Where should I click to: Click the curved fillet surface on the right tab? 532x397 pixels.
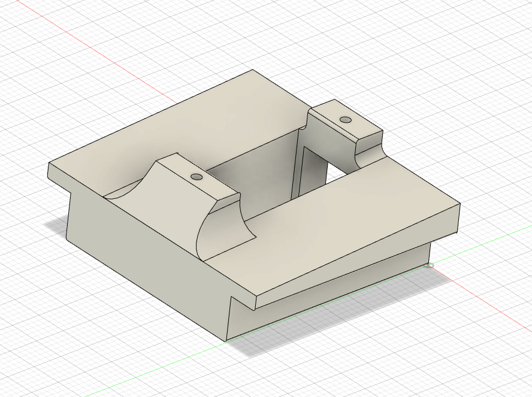368,153
